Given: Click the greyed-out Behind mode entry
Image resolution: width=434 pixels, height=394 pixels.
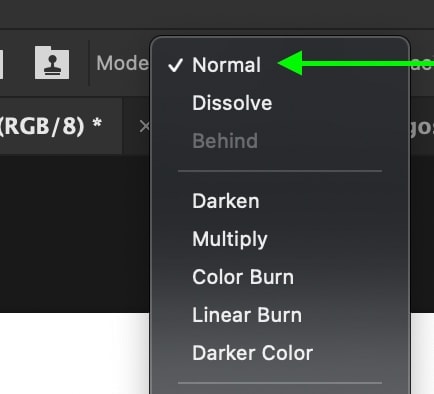Looking at the screenshot, I should (225, 141).
